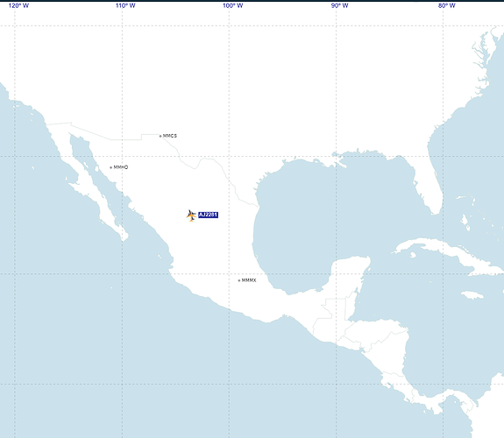Select the MMMX airport text label
Image resolution: width=504 pixels, height=438 pixels.
pos(249,280)
